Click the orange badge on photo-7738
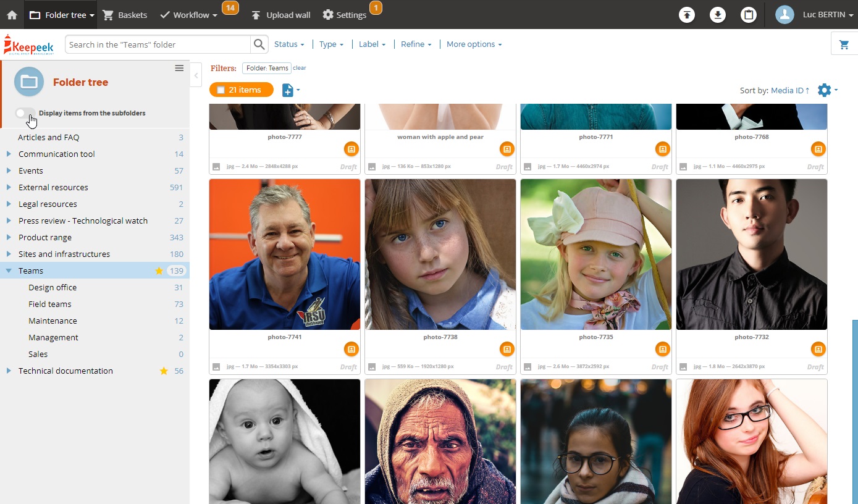858x504 pixels. point(507,349)
